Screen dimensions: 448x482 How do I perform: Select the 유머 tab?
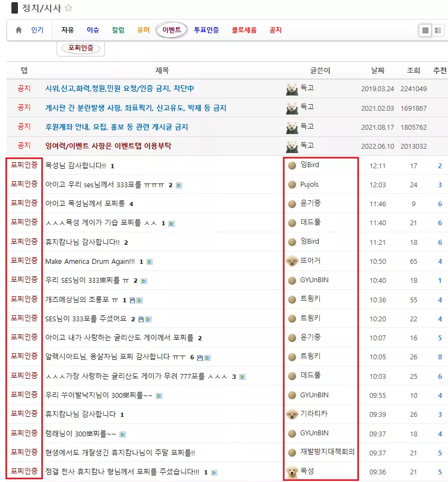point(143,30)
